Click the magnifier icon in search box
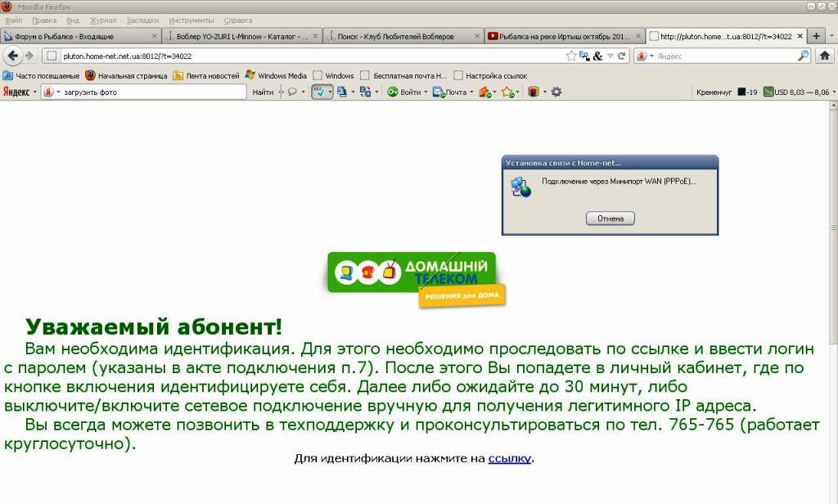This screenshot has width=838, height=504. (x=803, y=56)
